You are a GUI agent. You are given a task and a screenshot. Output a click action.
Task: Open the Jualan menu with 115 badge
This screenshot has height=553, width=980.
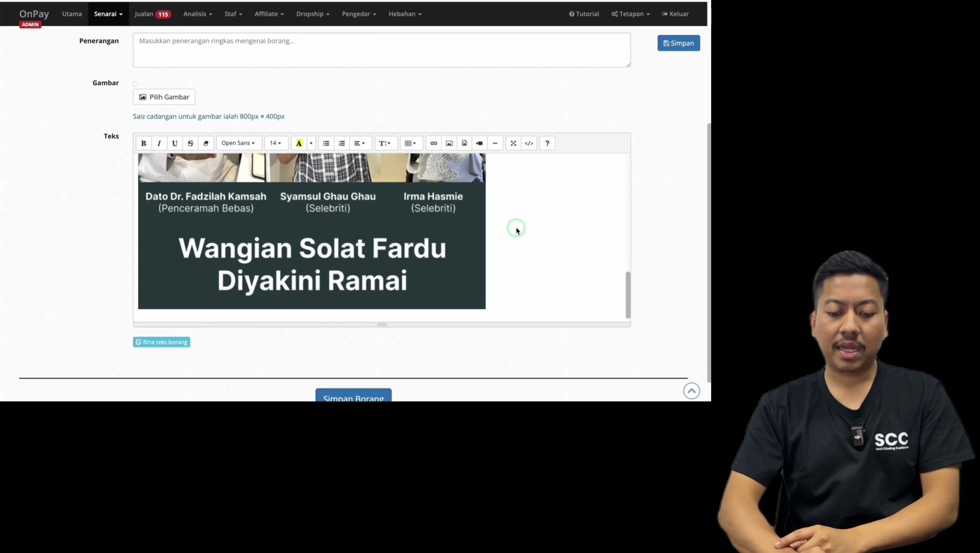tap(153, 14)
